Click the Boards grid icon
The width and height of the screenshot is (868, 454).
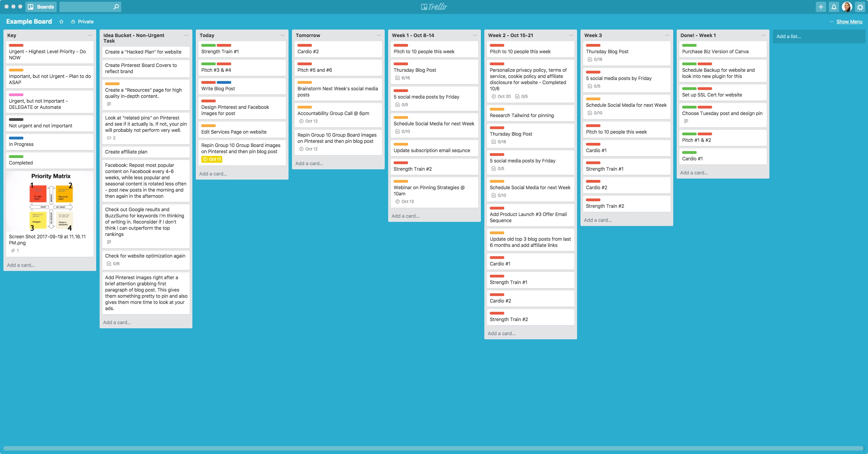(x=31, y=7)
